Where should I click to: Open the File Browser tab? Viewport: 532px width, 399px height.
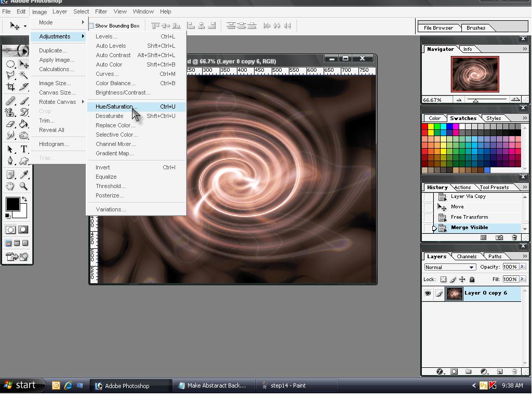438,28
